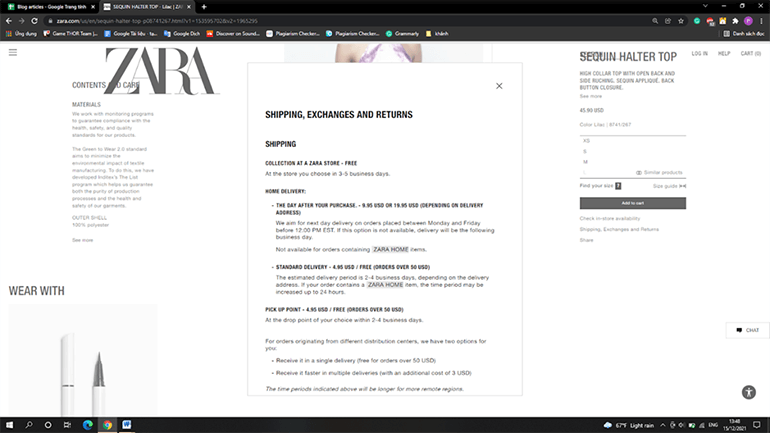Open a new browser tab

(x=204, y=7)
